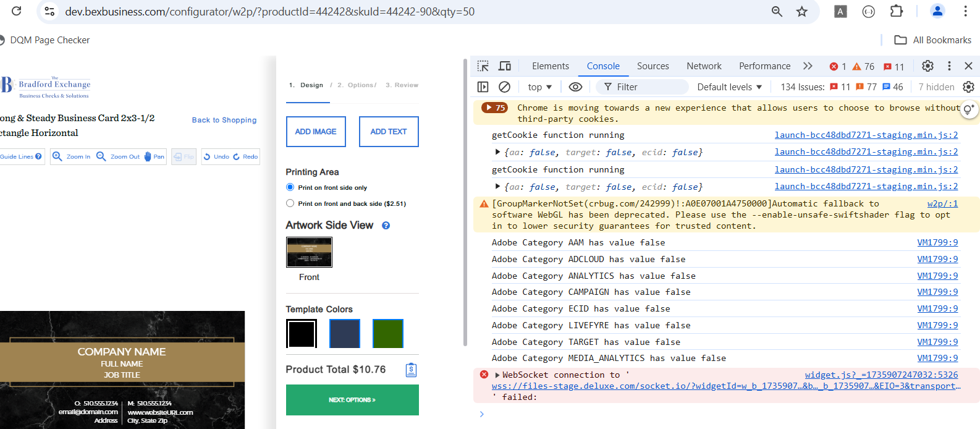Toggle the live expression eye icon
Image resolution: width=980 pixels, height=429 pixels.
[575, 87]
